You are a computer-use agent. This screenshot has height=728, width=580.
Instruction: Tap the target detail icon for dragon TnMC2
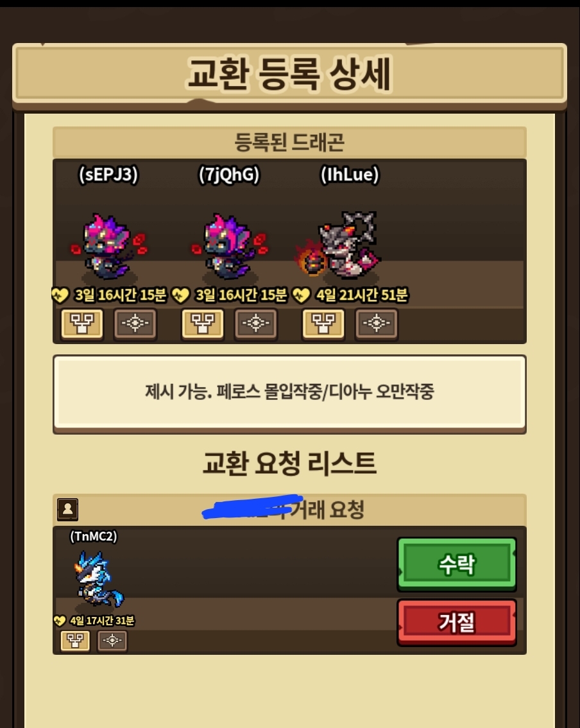(x=112, y=641)
